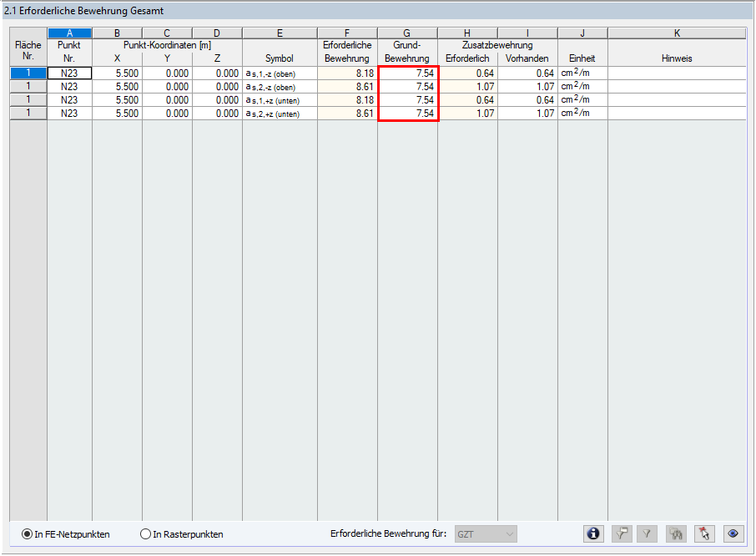This screenshot has width=756, height=556.
Task: Activate the filter funnel icon
Action: tap(647, 533)
